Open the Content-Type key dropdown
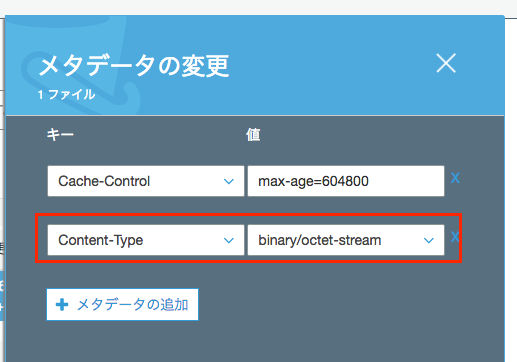517x362 pixels. point(146,240)
